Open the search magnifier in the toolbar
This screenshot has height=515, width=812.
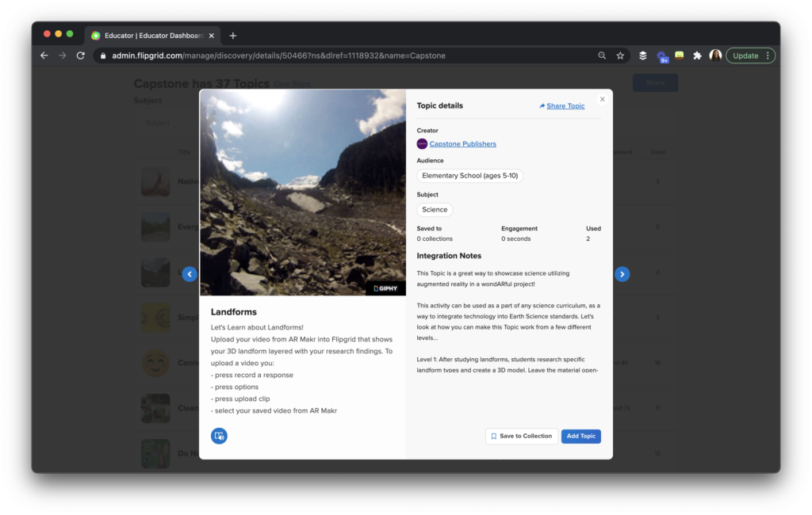pyautogui.click(x=603, y=55)
